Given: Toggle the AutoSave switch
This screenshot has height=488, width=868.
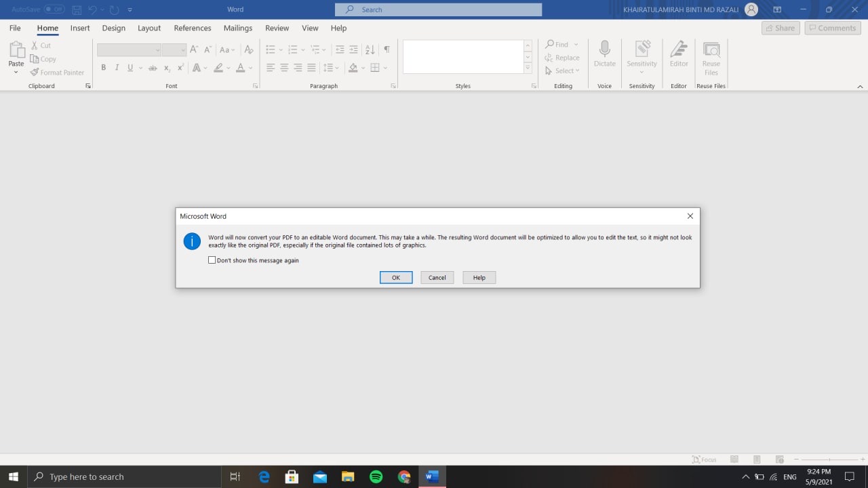Looking at the screenshot, I should (x=54, y=10).
